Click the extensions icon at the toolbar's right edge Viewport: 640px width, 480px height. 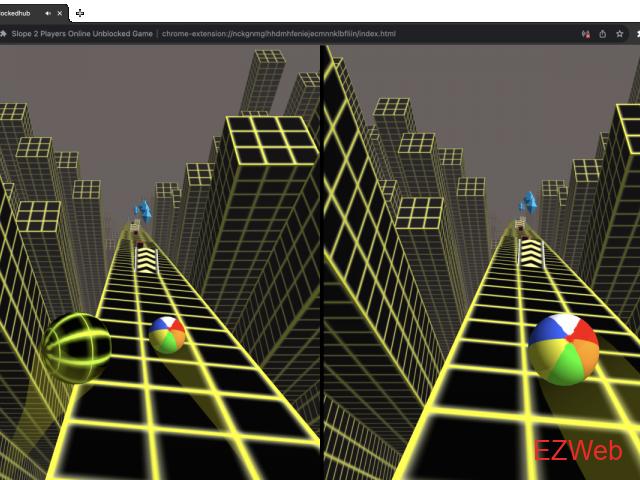click(x=636, y=33)
